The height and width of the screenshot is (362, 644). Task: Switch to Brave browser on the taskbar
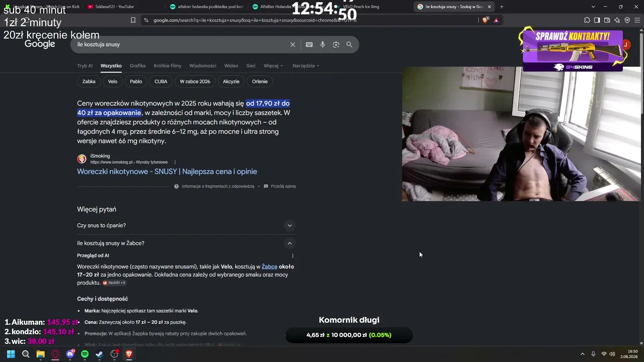(x=129, y=354)
